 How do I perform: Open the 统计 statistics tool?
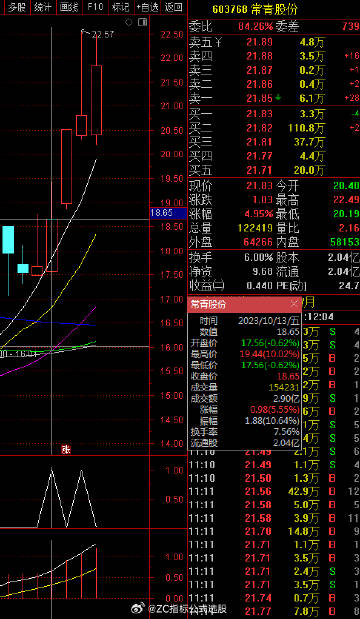[x=42, y=7]
